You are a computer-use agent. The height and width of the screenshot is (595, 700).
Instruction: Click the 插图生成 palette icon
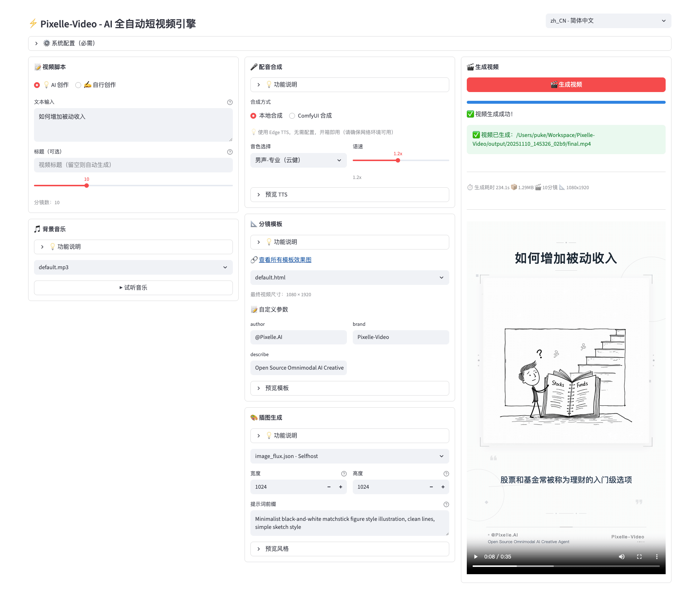coord(254,417)
